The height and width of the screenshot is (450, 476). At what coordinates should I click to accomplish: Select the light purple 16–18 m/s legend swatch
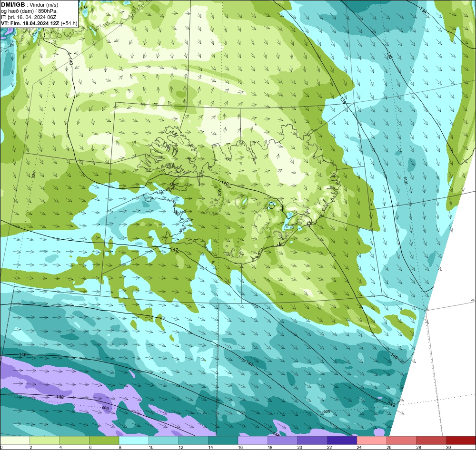click(x=253, y=440)
